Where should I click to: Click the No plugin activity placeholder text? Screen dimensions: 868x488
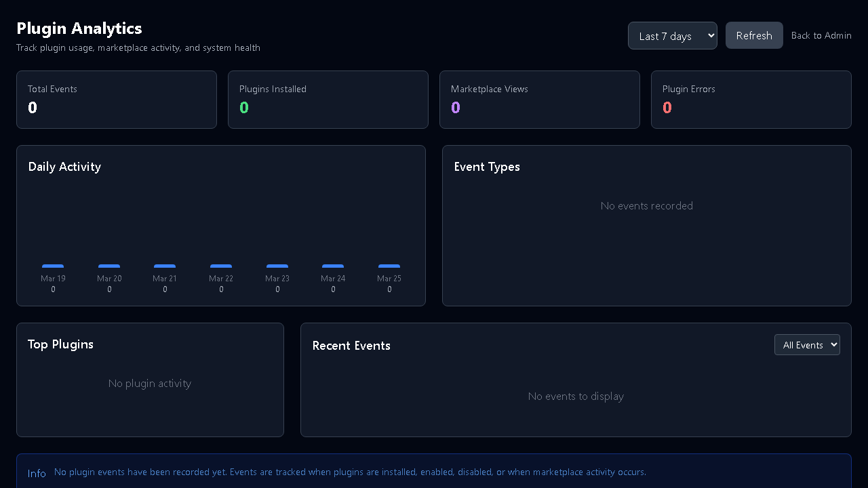tap(150, 383)
